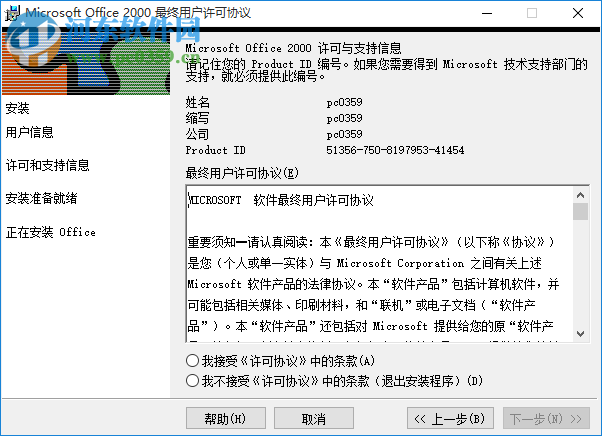Minimize the setup window
This screenshot has height=436, width=602.
[x=487, y=13]
